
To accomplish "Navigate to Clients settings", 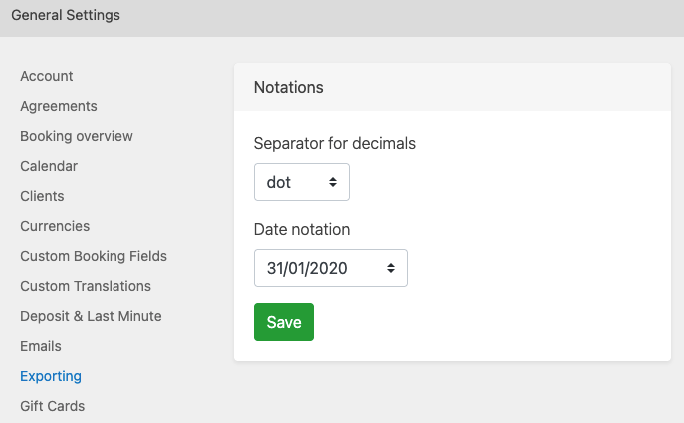I will (42, 196).
